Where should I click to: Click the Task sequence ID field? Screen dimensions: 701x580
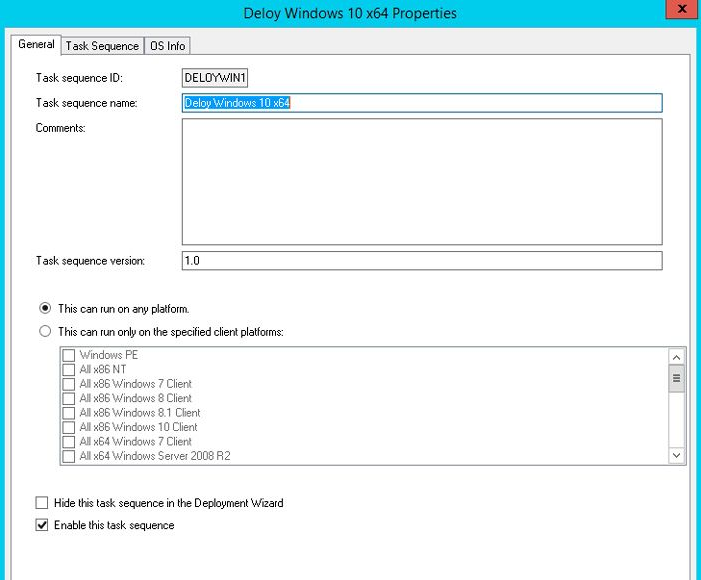point(215,78)
